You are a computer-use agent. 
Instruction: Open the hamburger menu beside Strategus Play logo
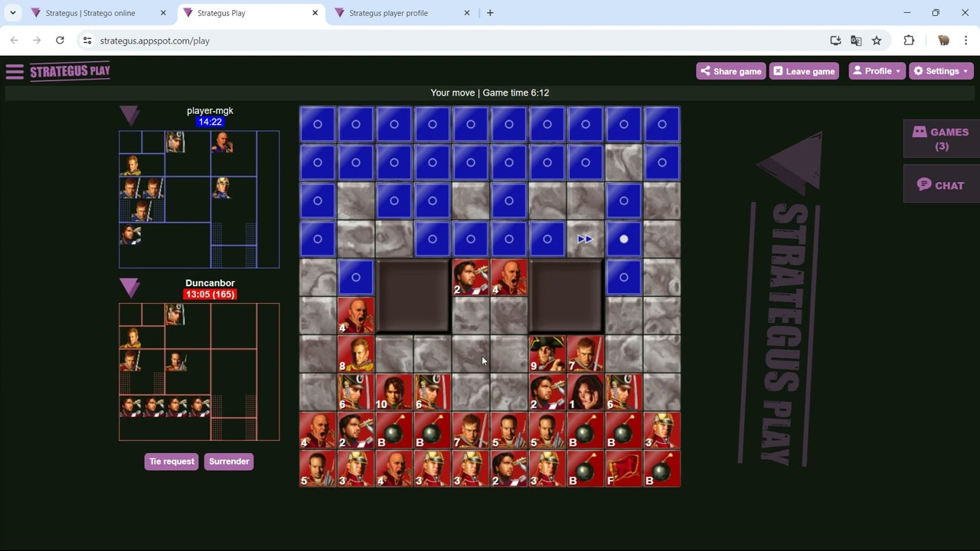[x=15, y=72]
